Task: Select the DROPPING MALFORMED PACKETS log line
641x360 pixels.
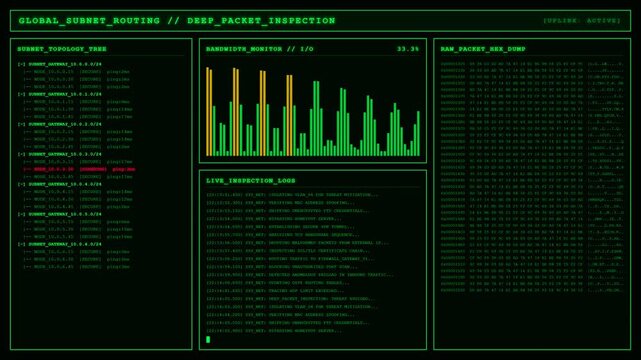Action: [x=298, y=243]
